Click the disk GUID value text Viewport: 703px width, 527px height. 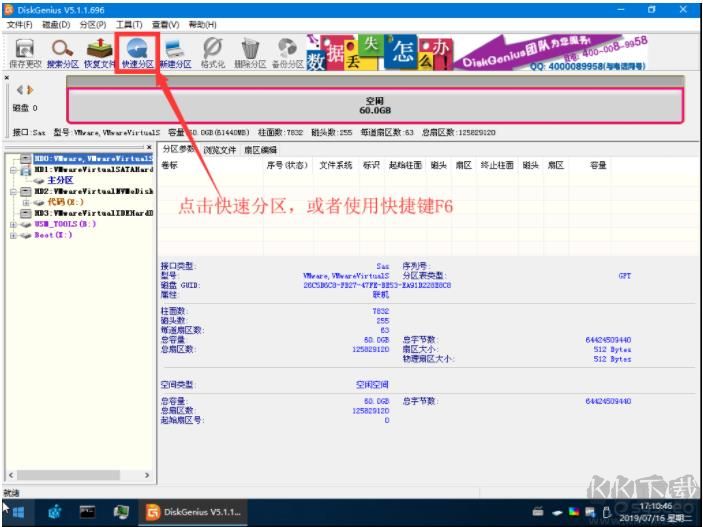(377, 285)
